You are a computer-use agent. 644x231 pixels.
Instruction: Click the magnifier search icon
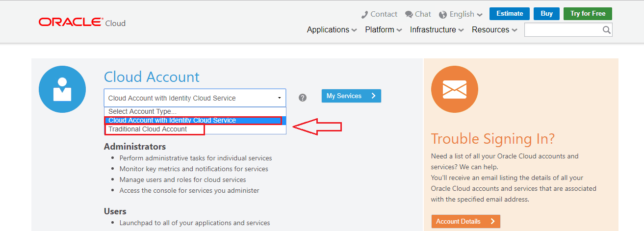(607, 30)
